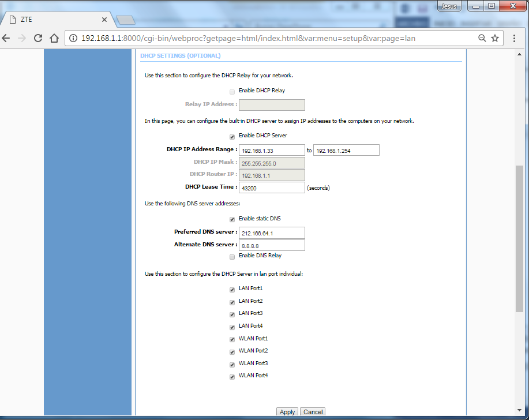Screen dimensions: 529x420
Task: Apply the DHCP settings
Action: [x=287, y=411]
